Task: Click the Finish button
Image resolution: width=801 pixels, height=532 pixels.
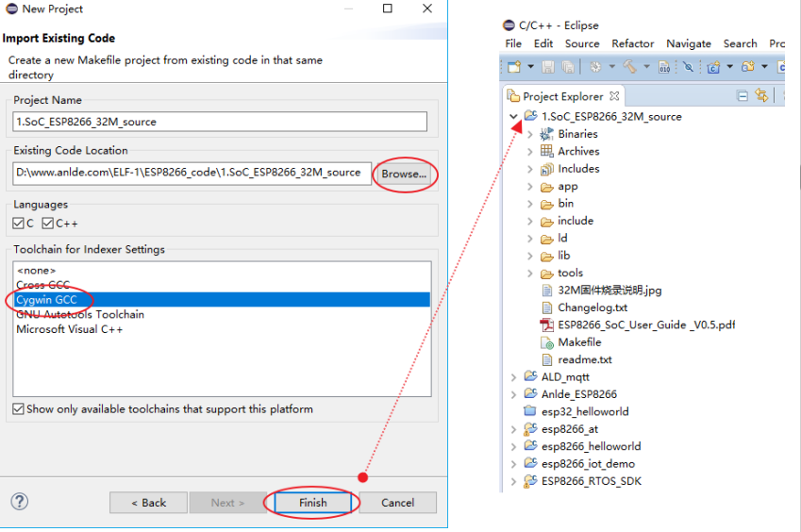Action: tap(312, 503)
